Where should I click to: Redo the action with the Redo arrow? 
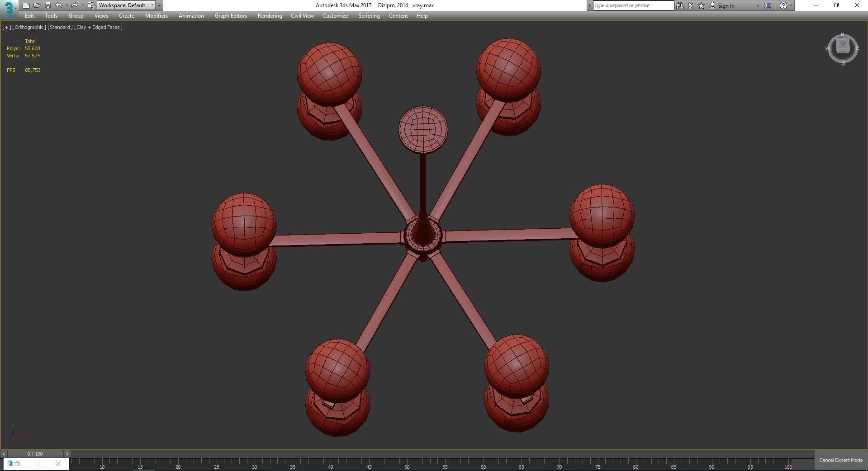[x=75, y=5]
